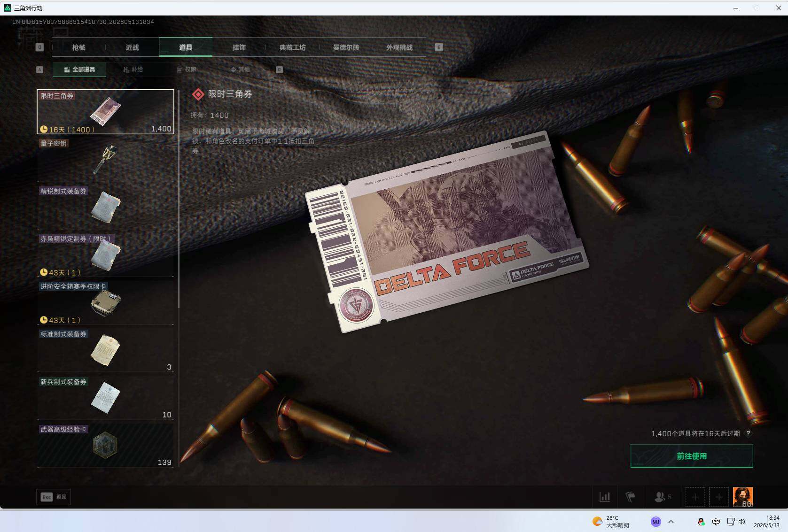Select the 新兵制式装备券 item
The height and width of the screenshot is (532, 788).
(x=105, y=398)
